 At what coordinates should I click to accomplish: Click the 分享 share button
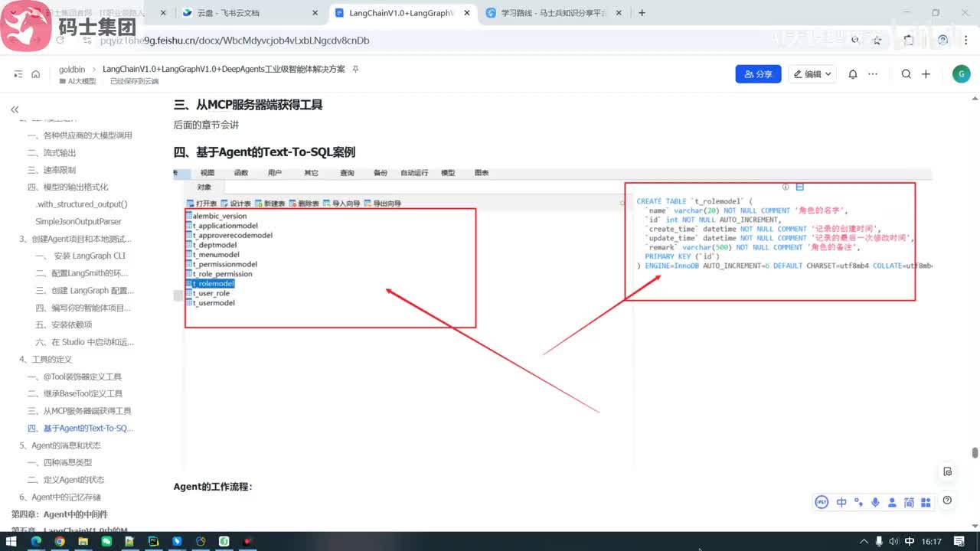[x=758, y=74]
